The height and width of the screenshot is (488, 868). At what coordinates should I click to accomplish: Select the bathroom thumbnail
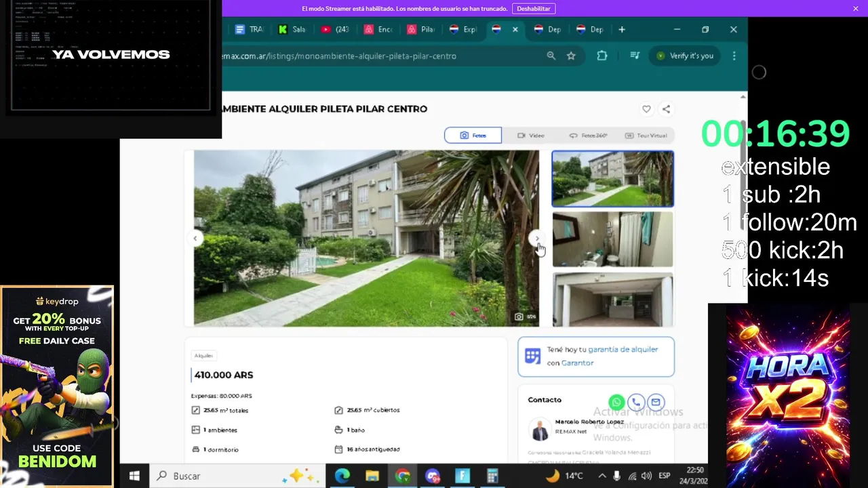613,239
